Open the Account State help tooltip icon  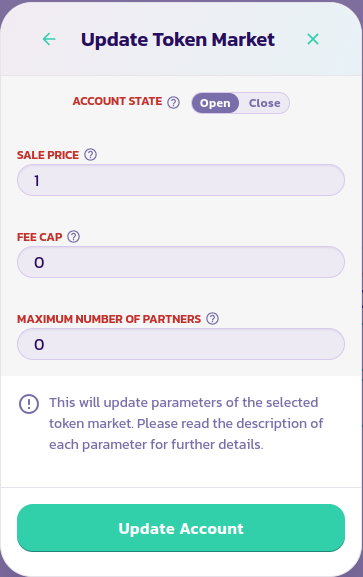click(x=173, y=102)
